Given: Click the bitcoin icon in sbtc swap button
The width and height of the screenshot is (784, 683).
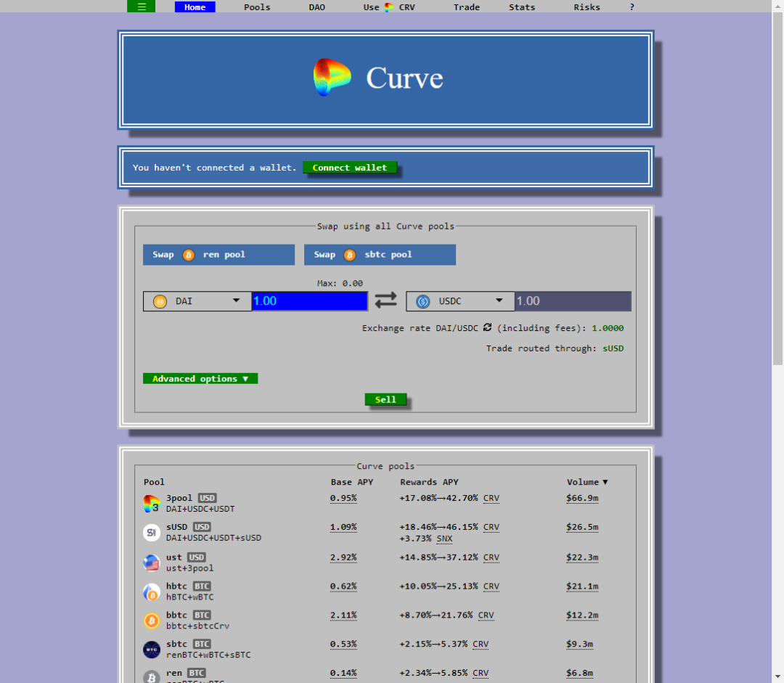Looking at the screenshot, I should 349,255.
